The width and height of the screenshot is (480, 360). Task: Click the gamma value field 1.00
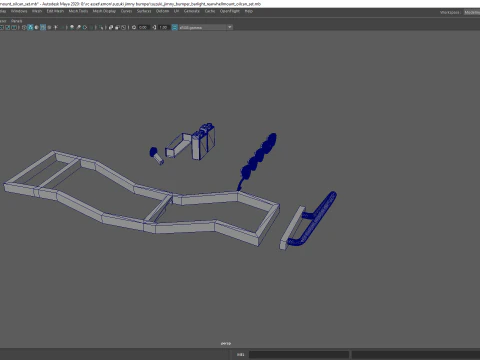[x=163, y=27]
